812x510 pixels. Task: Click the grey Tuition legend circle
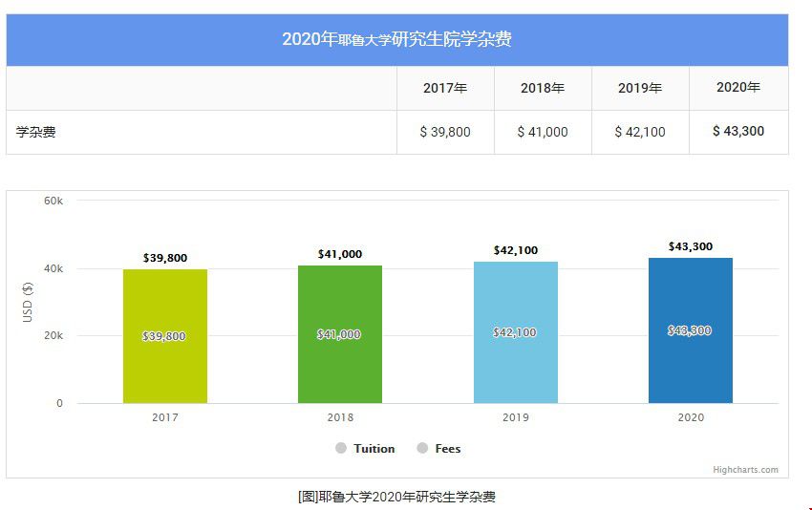coord(341,448)
